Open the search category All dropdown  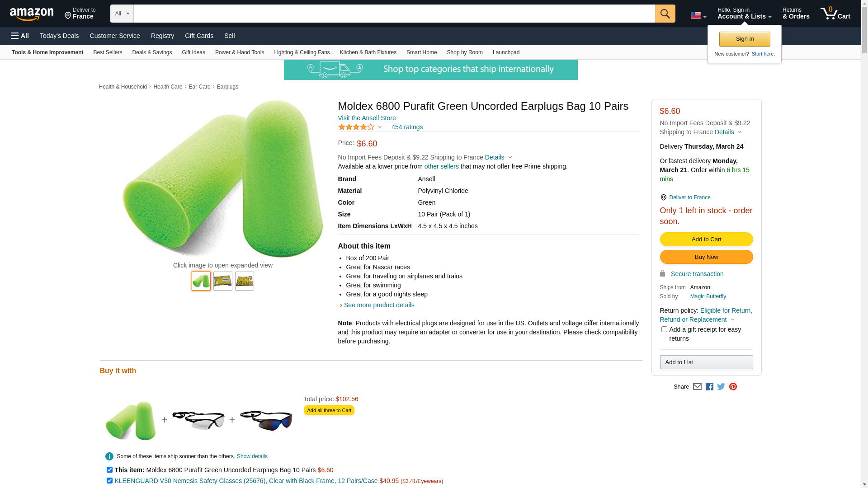pyautogui.click(x=122, y=14)
